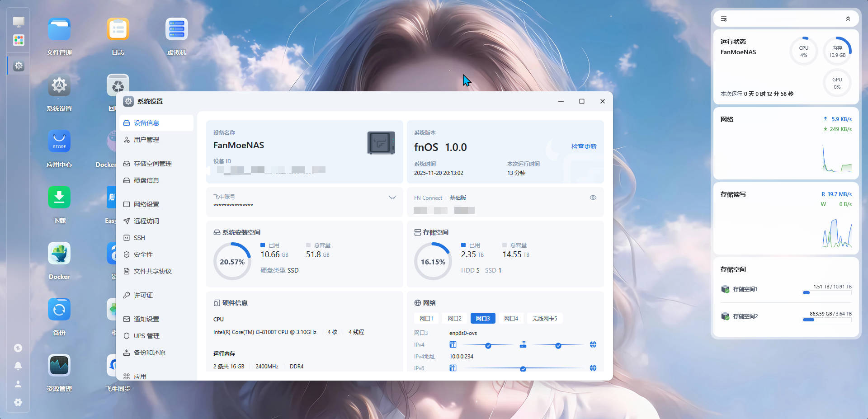
Task: Launch the 虚拟机 virtual machine icon
Action: pyautogui.click(x=177, y=29)
